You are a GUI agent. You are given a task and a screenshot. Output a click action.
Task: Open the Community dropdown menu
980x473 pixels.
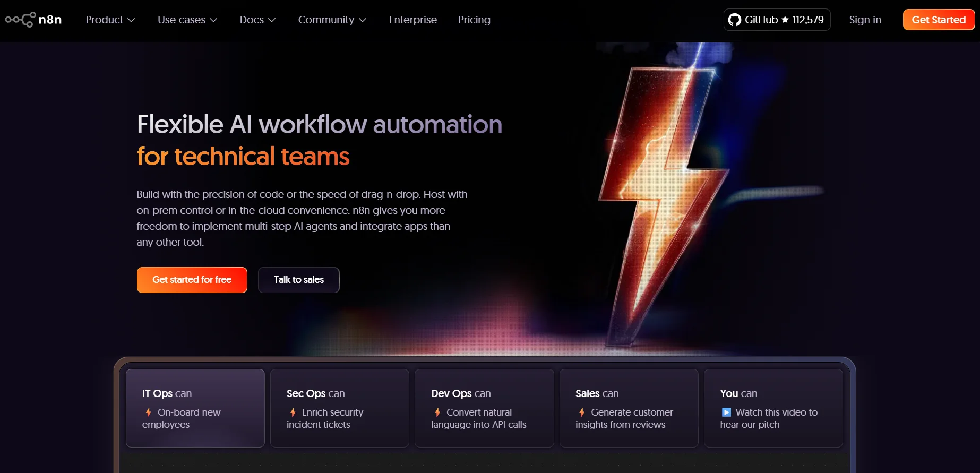pos(332,20)
